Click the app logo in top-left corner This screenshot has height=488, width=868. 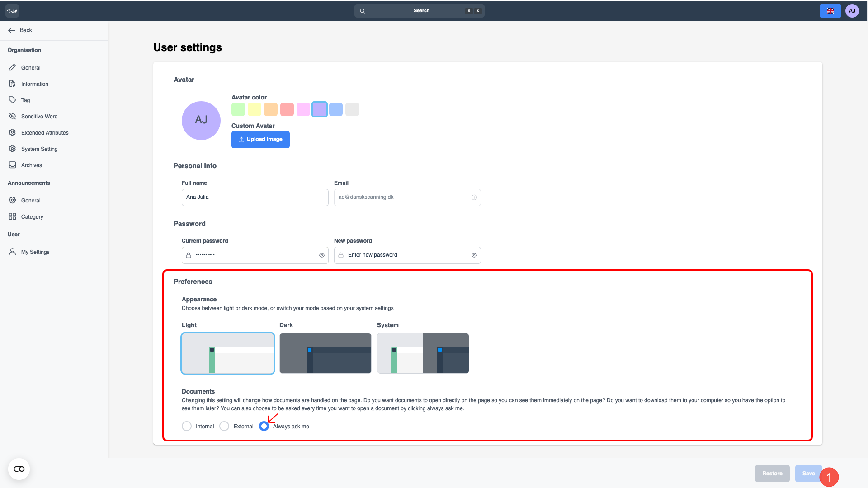12,10
